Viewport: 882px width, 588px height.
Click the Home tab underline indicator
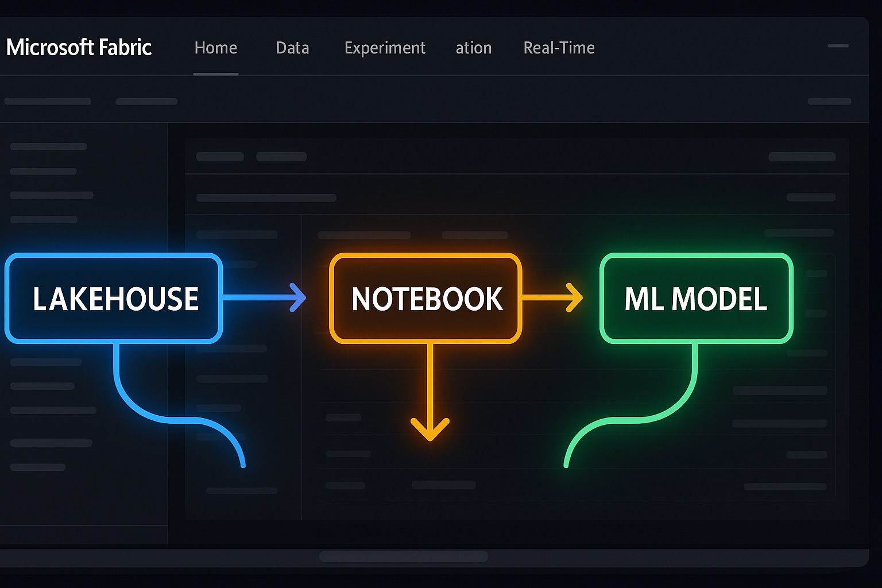(215, 73)
